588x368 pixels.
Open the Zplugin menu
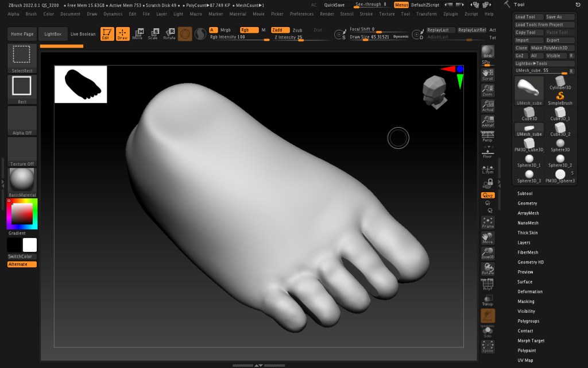click(451, 14)
